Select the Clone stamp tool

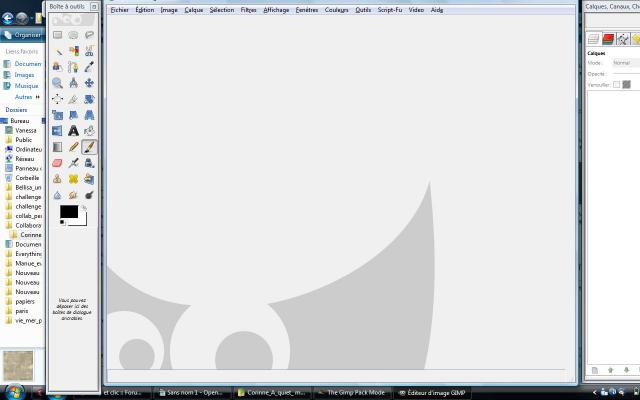(58, 179)
